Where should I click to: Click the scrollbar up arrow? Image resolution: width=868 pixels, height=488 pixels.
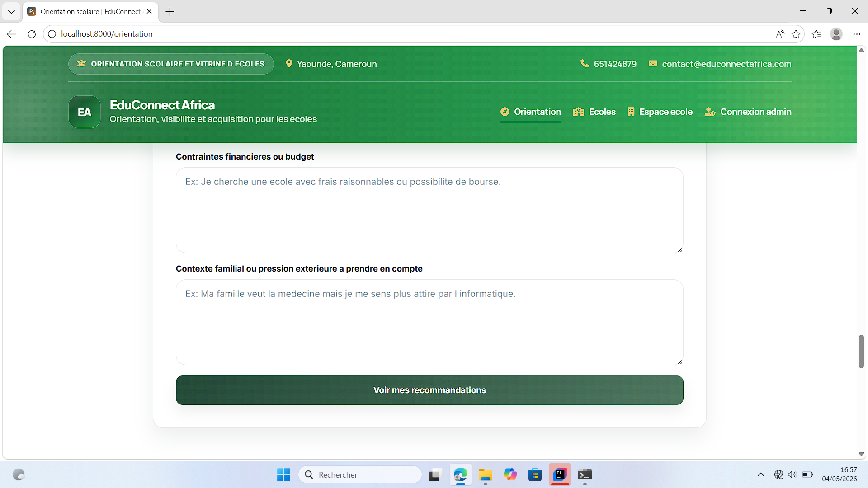(861, 50)
